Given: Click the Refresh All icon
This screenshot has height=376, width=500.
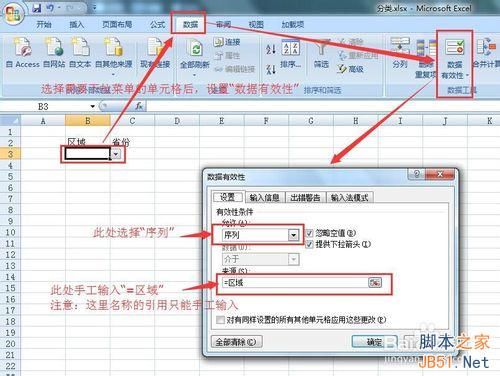Looking at the screenshot, I should [195, 48].
